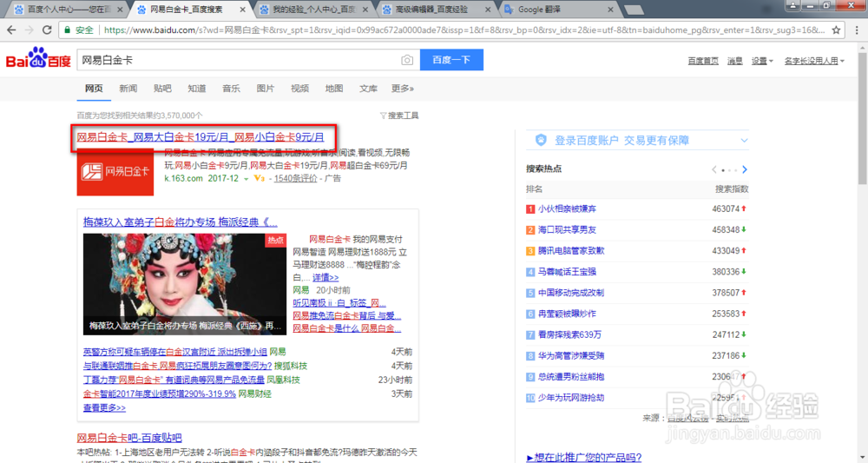Open the Chrome three-dot menu
The image size is (868, 463).
[x=857, y=30]
